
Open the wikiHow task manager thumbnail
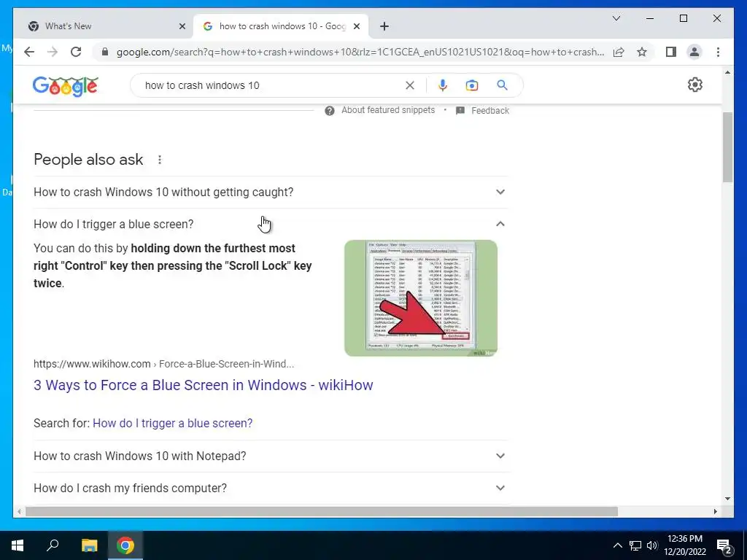point(421,298)
